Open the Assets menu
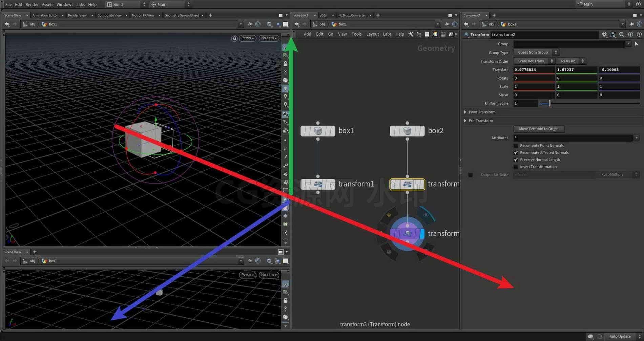The height and width of the screenshot is (341, 644). [x=47, y=4]
